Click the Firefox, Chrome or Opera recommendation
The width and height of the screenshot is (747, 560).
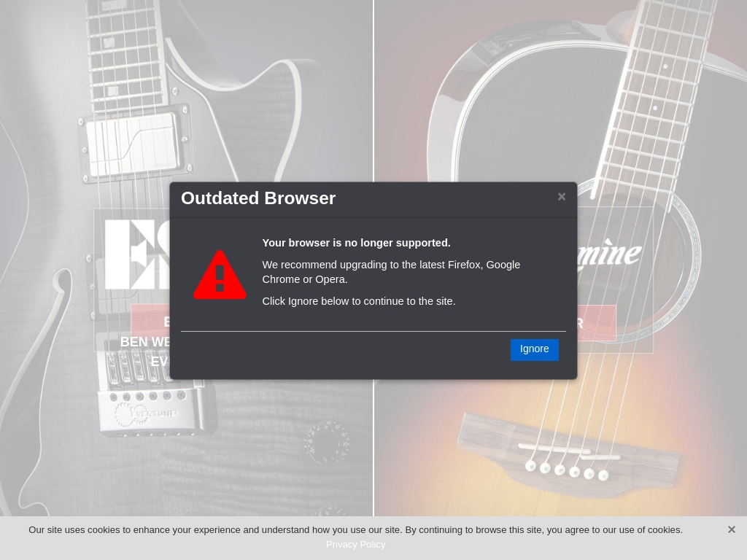click(391, 272)
